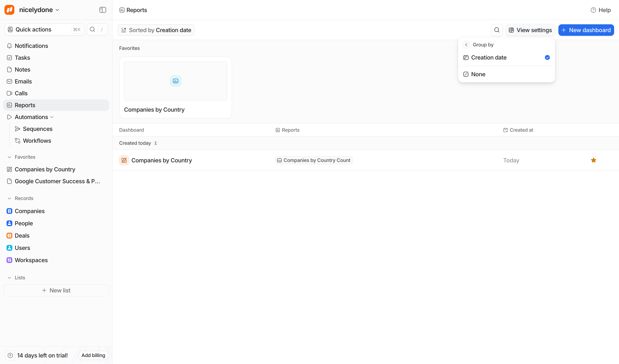Open the View settings menu

530,30
